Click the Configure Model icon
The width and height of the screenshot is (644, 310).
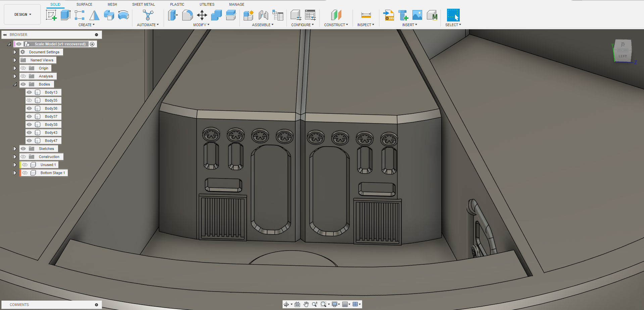pyautogui.click(x=296, y=15)
